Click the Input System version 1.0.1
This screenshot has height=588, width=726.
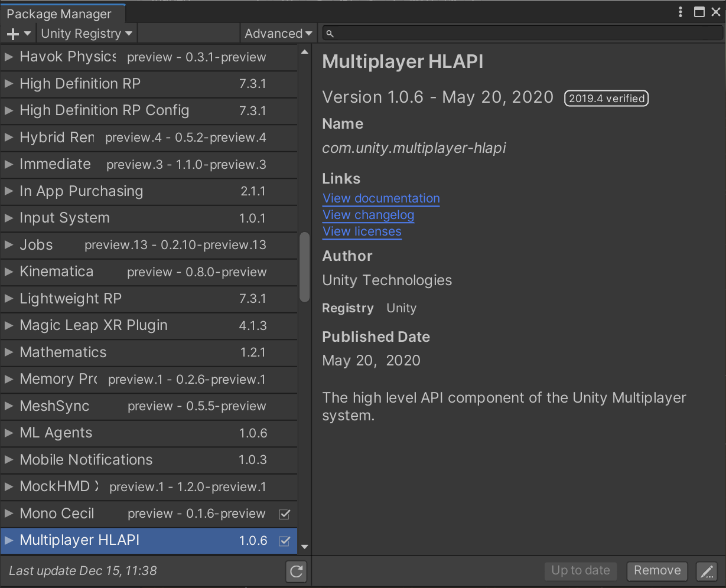pyautogui.click(x=253, y=218)
